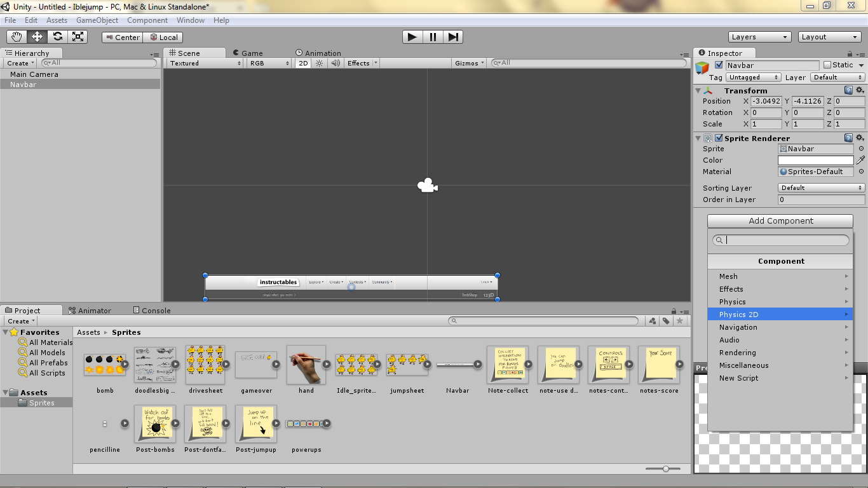Expand the bomb sprite sheet

point(125,364)
